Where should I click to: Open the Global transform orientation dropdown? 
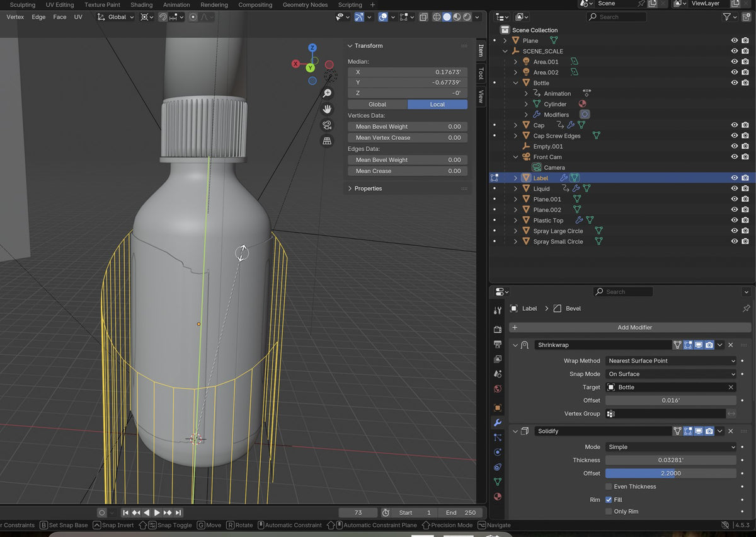coord(117,17)
